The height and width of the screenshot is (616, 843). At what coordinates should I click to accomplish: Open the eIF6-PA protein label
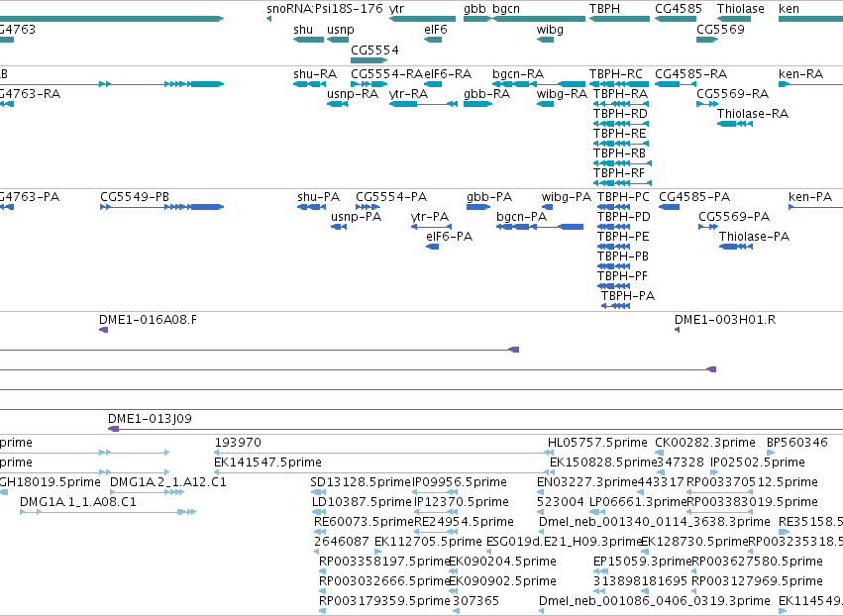(x=450, y=237)
